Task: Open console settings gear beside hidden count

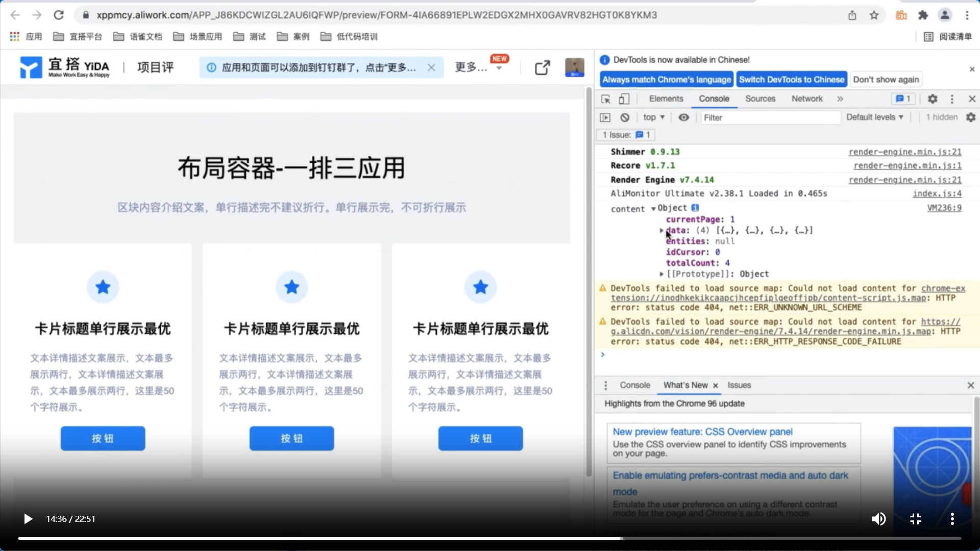Action: point(971,117)
